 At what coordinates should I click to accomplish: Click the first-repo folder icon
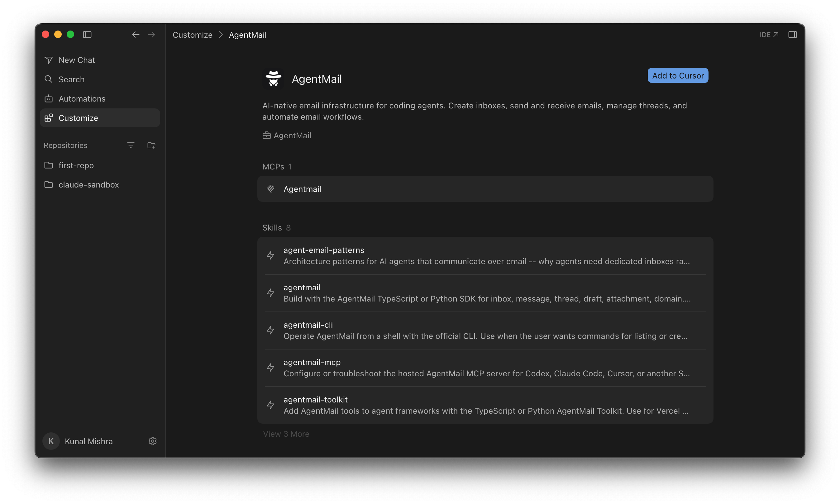pyautogui.click(x=49, y=165)
